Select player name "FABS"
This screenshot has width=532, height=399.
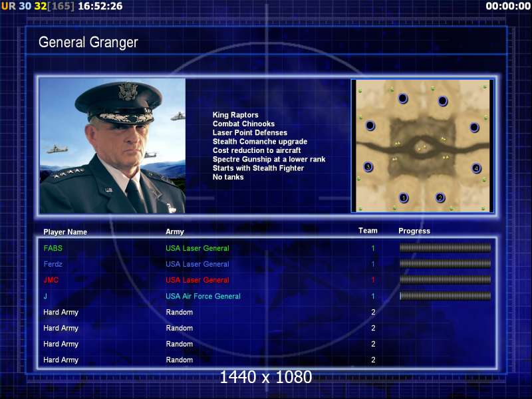(x=53, y=248)
